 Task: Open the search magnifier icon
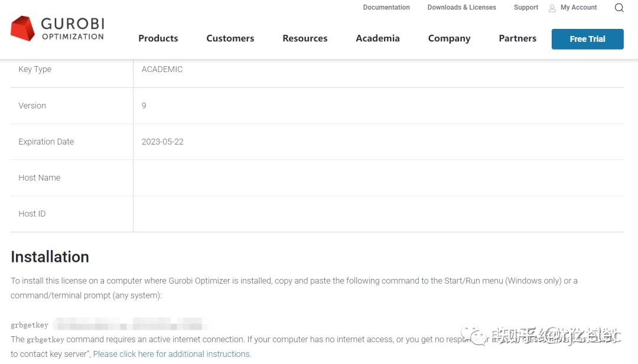pyautogui.click(x=619, y=8)
